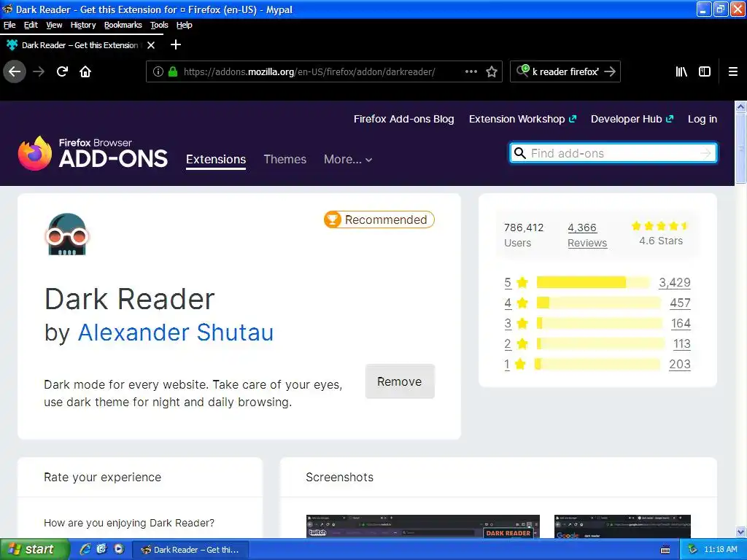Click the page scrollbar down arrow
The width and height of the screenshot is (747, 560).
pyautogui.click(x=740, y=532)
